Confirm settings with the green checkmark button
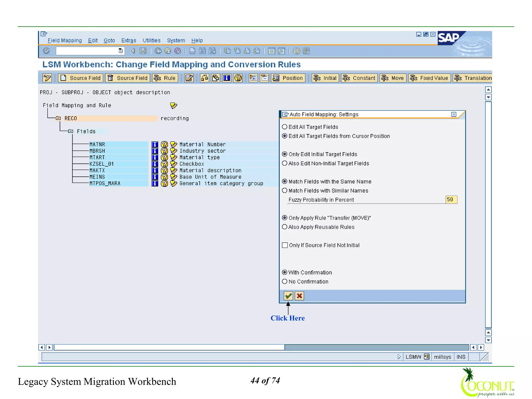This screenshot has width=532, height=399. point(288,296)
